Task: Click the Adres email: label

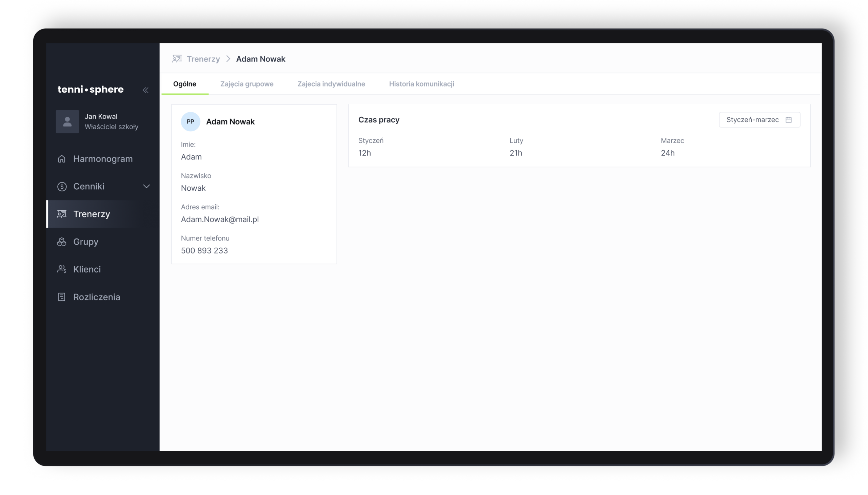Action: [x=200, y=207]
